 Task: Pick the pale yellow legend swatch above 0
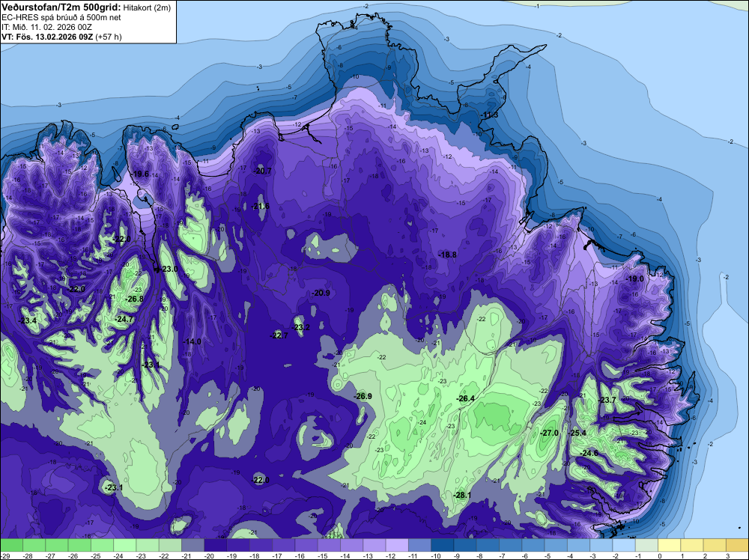(669, 545)
